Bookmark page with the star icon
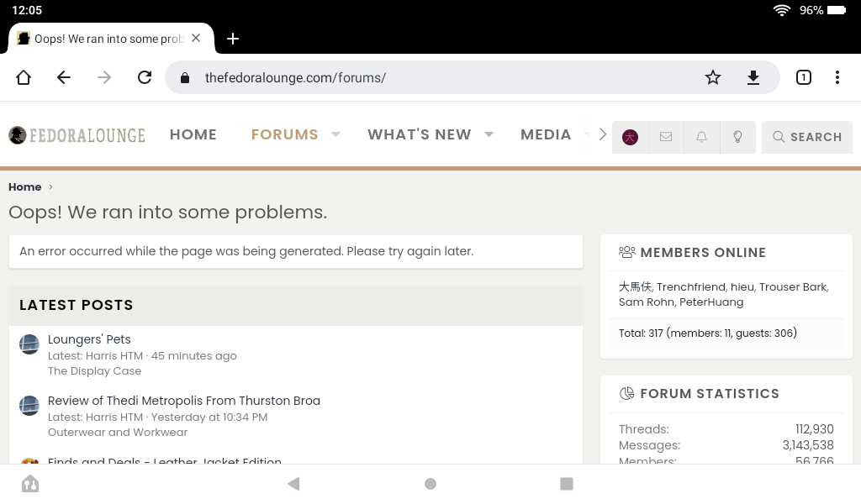This screenshot has height=504, width=861. click(x=713, y=77)
